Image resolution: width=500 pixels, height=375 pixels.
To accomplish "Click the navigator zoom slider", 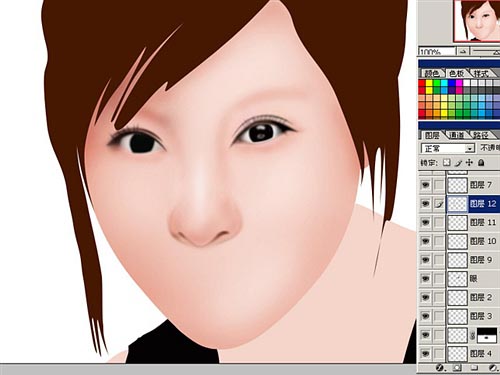I will point(486,52).
